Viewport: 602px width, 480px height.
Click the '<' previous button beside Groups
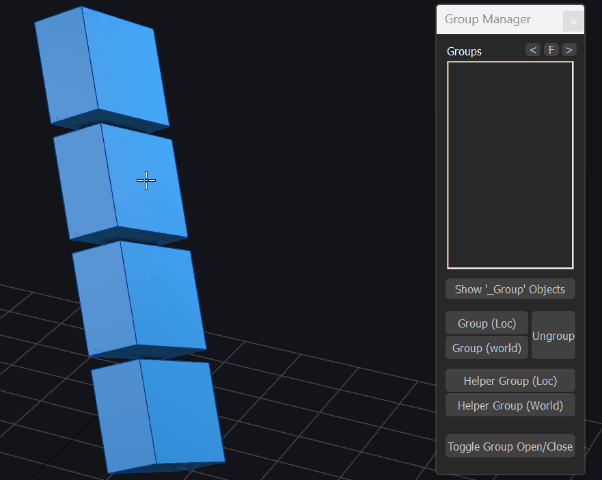point(533,50)
